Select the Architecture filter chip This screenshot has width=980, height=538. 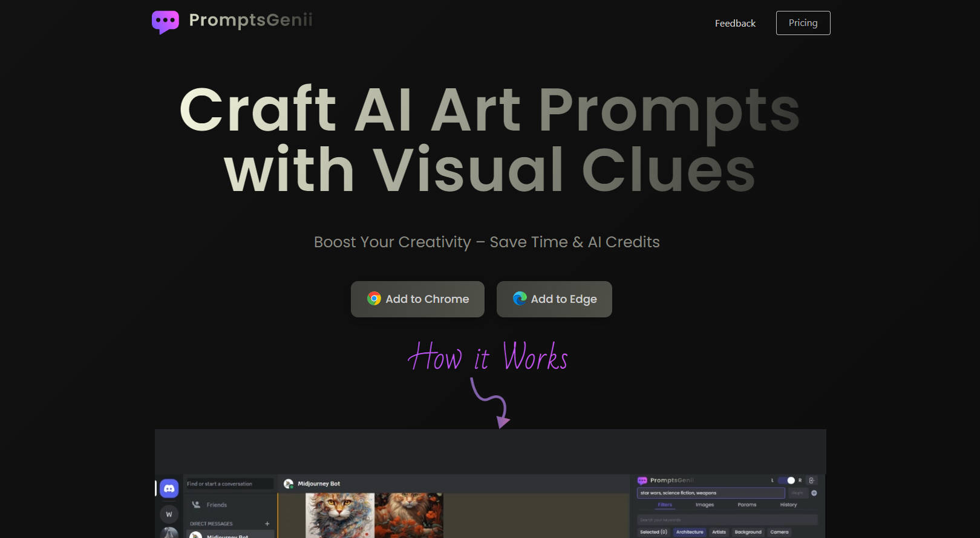click(x=690, y=532)
